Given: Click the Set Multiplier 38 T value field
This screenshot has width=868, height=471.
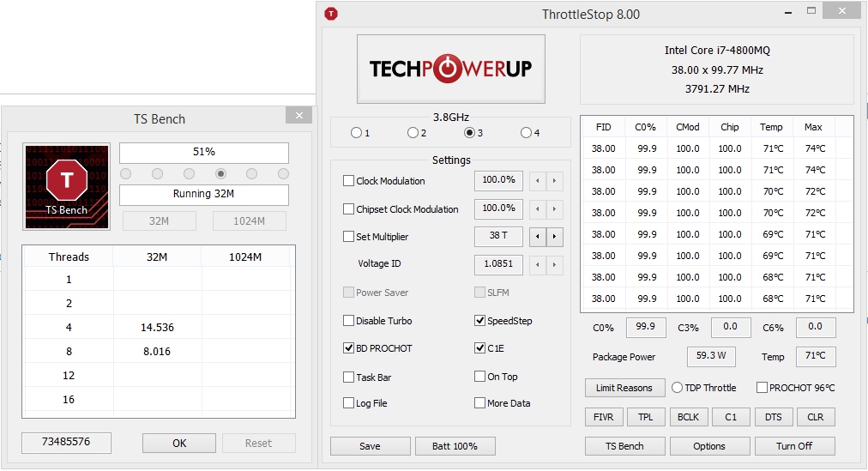Looking at the screenshot, I should pyautogui.click(x=498, y=236).
